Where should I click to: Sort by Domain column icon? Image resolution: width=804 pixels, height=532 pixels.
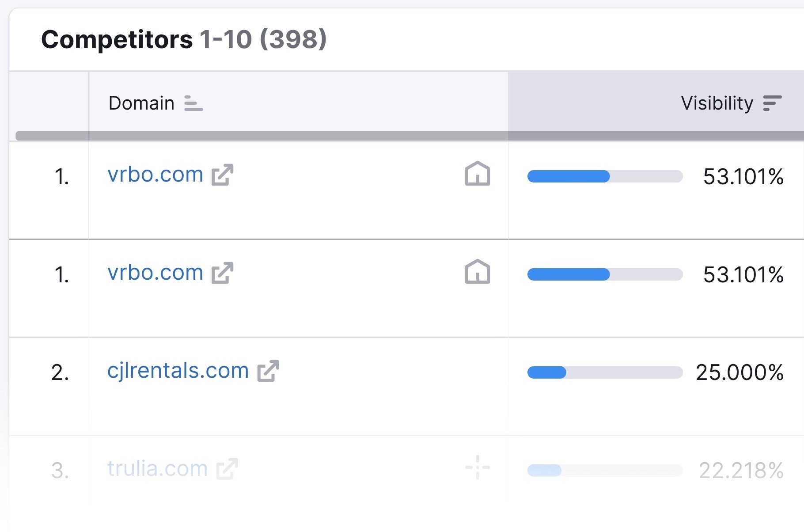[x=193, y=103]
